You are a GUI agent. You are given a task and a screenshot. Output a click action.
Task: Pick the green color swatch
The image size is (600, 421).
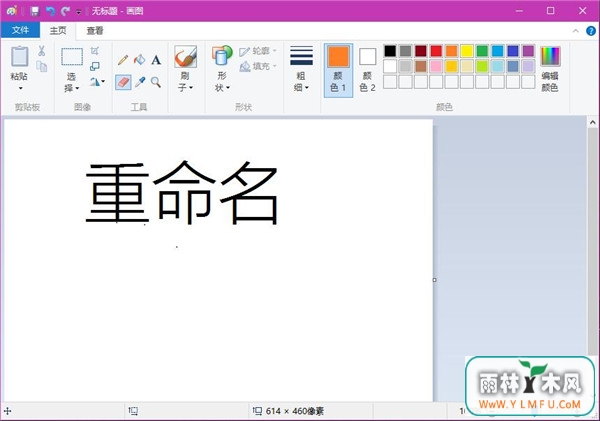click(482, 51)
